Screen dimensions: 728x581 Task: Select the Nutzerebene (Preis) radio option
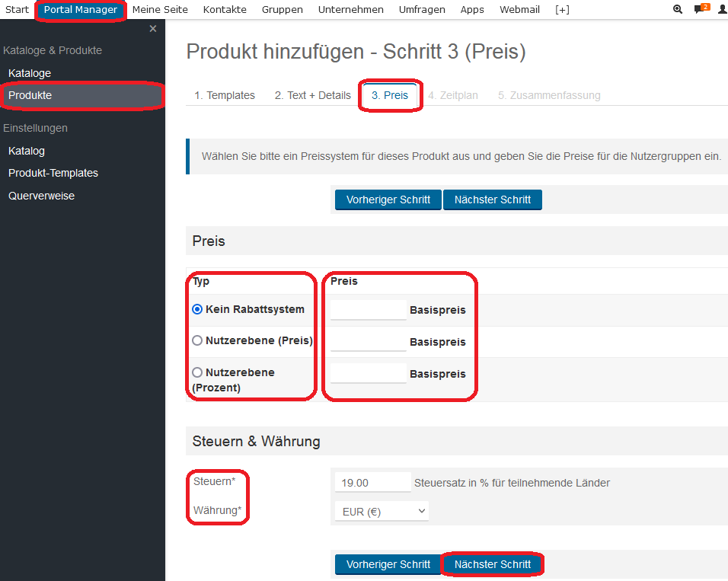tap(197, 341)
